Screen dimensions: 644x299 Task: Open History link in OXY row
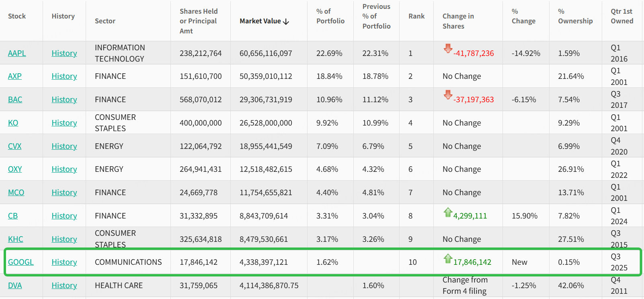tap(64, 169)
